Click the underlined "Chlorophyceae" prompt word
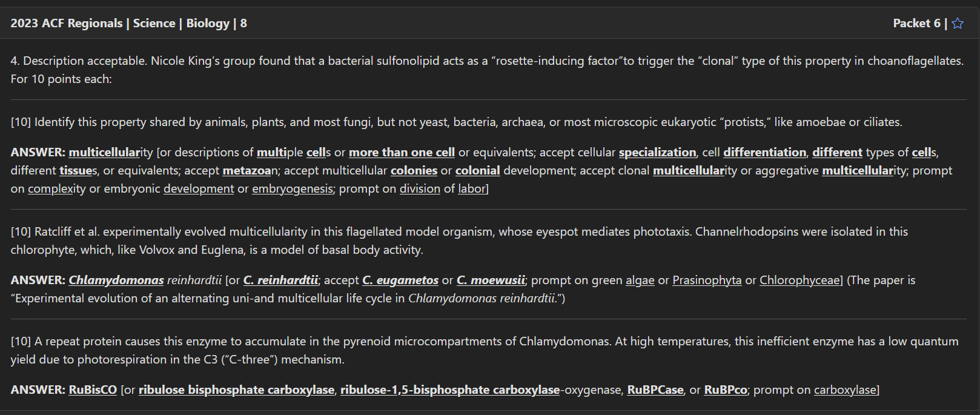980x415 pixels. tap(800, 281)
